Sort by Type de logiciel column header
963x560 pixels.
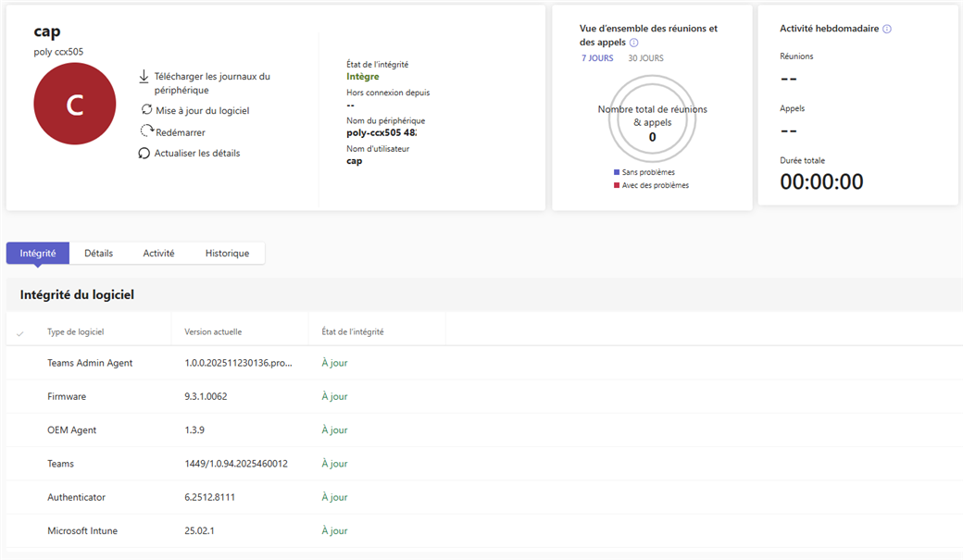(76, 331)
